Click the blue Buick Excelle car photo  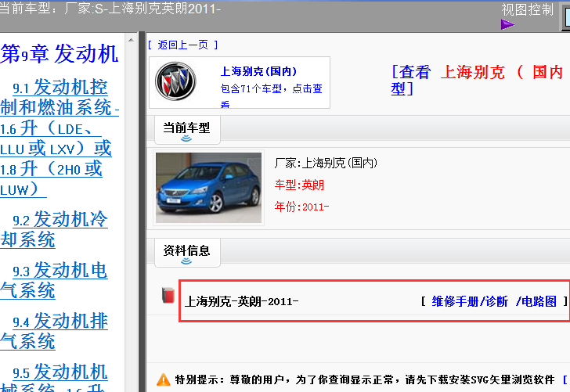[208, 188]
